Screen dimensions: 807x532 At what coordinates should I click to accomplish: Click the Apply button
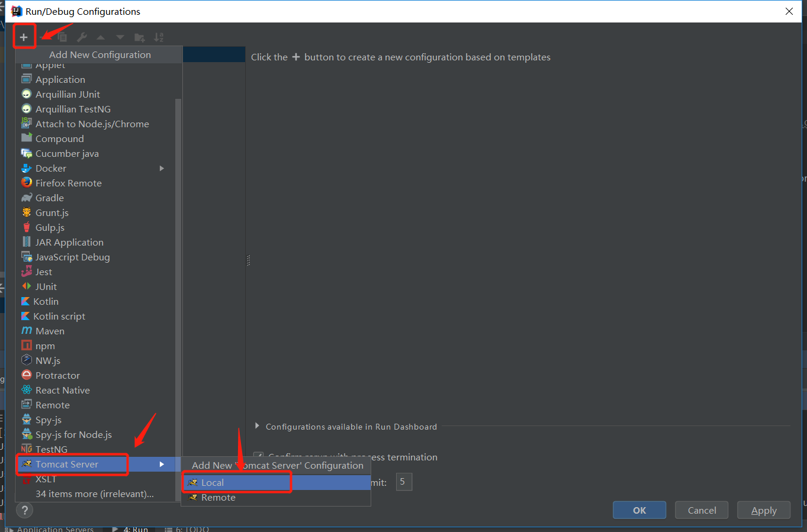(x=763, y=510)
